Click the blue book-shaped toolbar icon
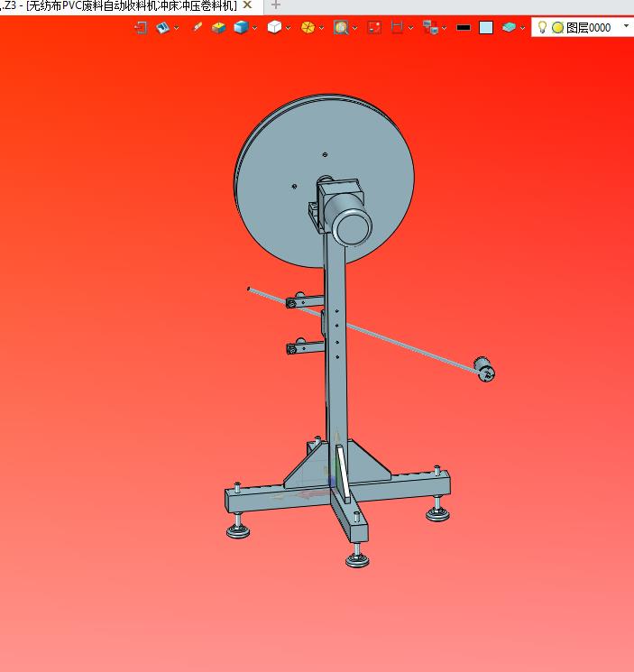This screenshot has height=672, width=634. click(162, 28)
